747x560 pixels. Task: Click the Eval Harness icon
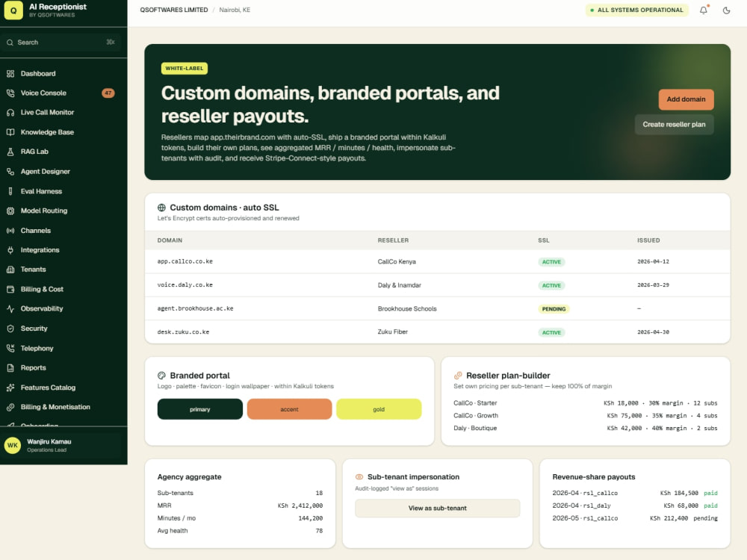10,191
